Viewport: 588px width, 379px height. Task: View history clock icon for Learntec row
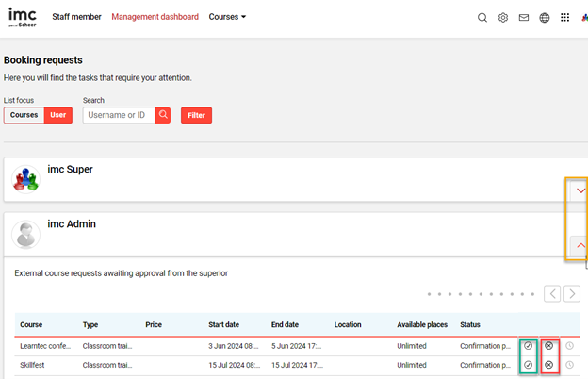[570, 346]
